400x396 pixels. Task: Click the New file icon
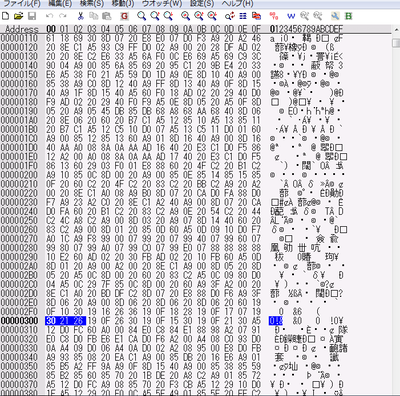tap(5, 16)
